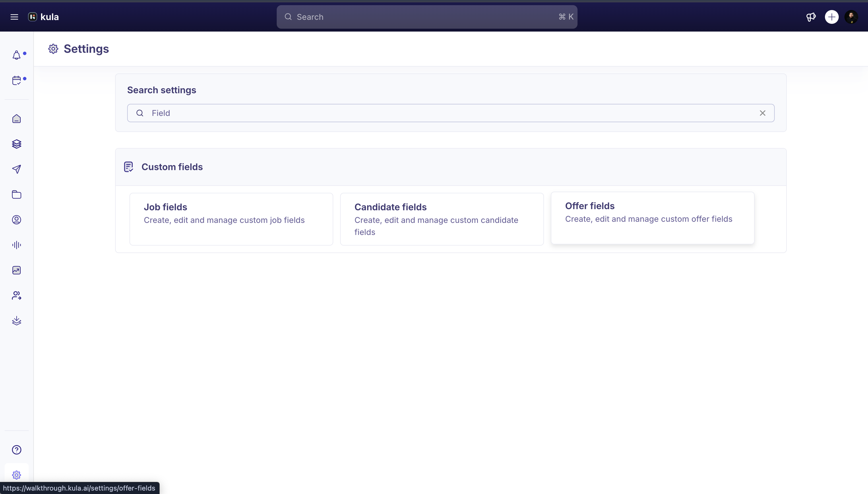Image resolution: width=868 pixels, height=494 pixels.
Task: Open the settings gear in sidebar
Action: pos(17,475)
